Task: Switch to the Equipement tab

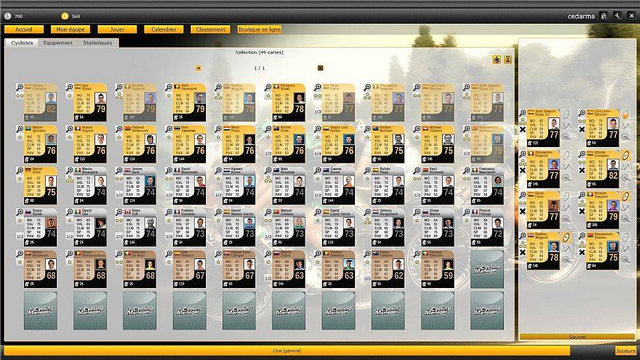Action: 58,43
